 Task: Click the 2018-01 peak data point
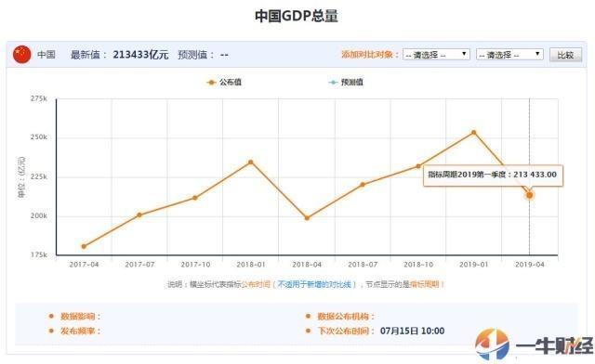tap(251, 162)
